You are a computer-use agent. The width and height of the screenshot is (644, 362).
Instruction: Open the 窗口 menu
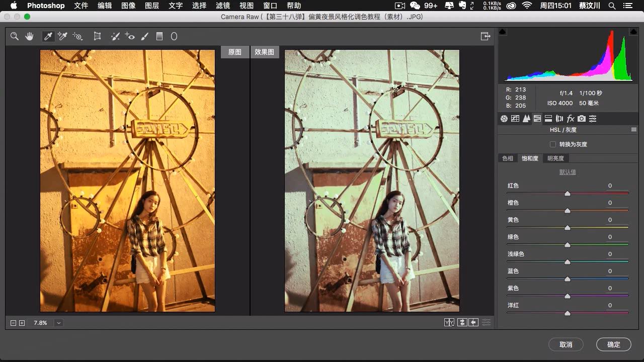tap(270, 6)
